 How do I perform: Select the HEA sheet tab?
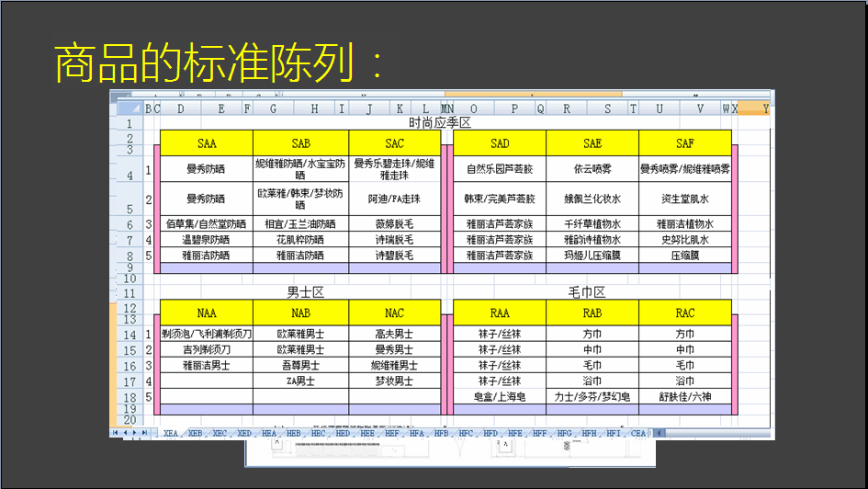[268, 433]
